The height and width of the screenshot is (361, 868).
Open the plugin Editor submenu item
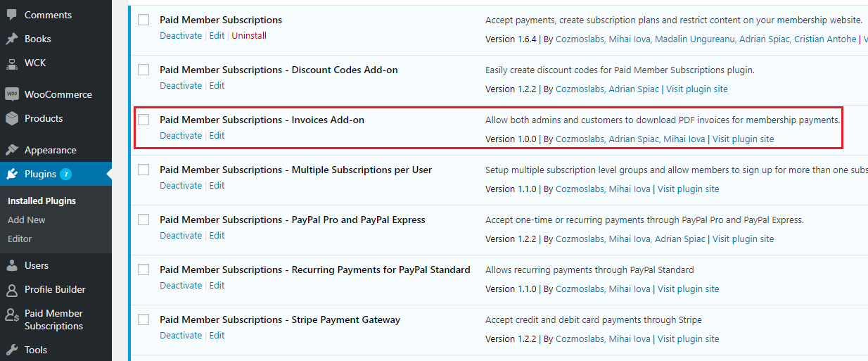(20, 239)
